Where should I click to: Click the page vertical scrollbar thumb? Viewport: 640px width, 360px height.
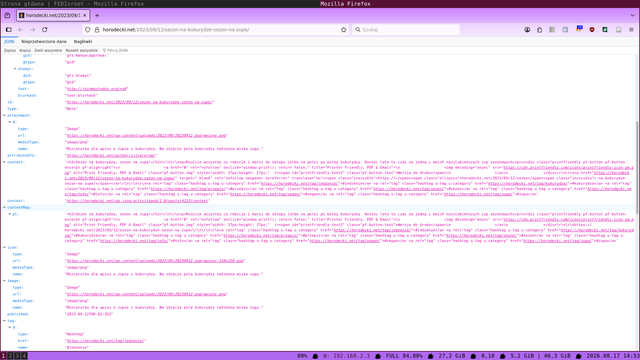(638, 167)
